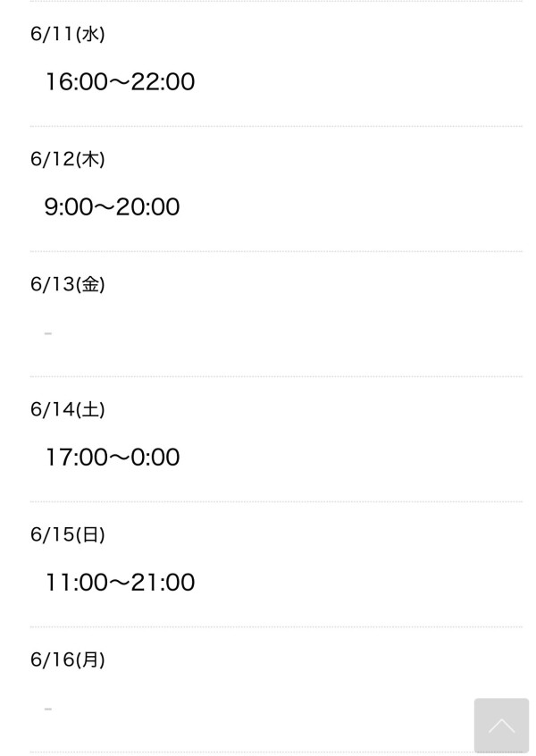Click the 20:00 end time on 6/12
The image size is (536, 756).
click(x=148, y=206)
